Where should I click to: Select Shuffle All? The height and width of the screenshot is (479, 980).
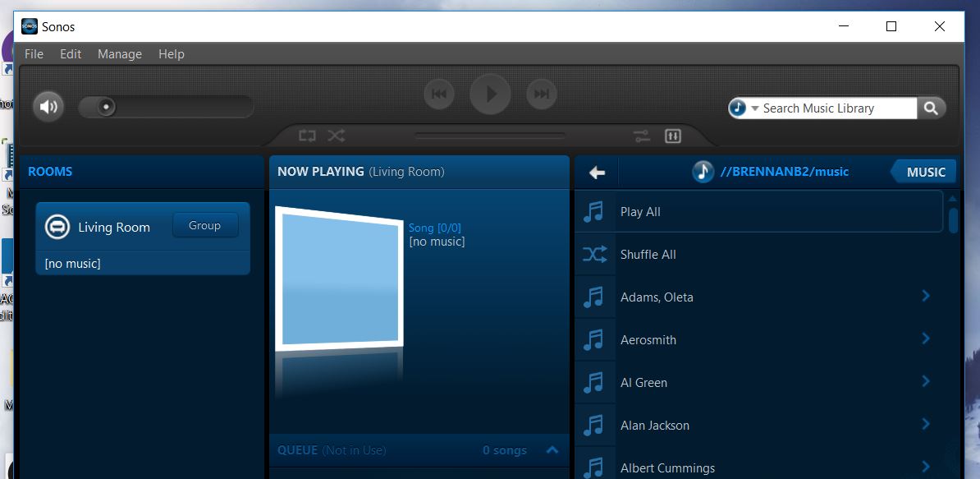tap(758, 255)
